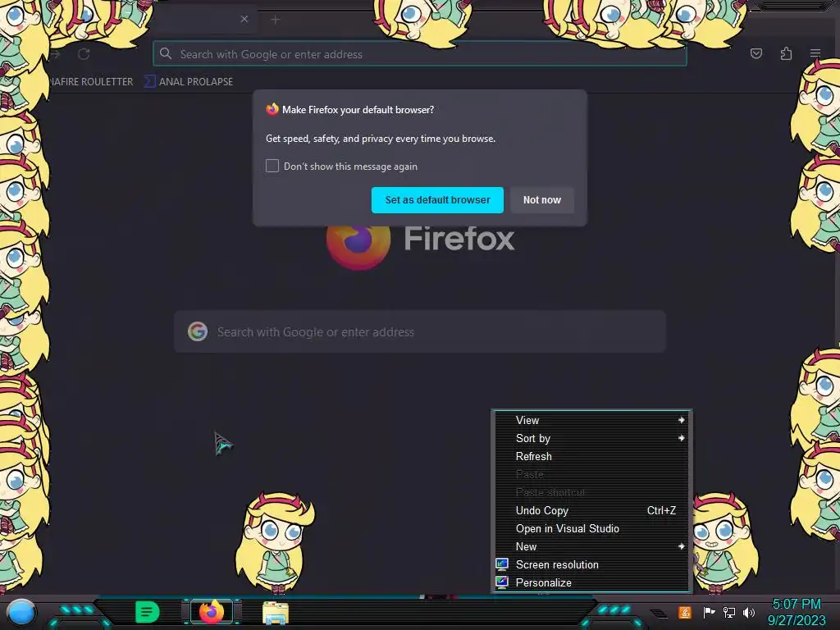Click the Make Firefox your default browser heading
840x630 pixels.
point(358,109)
